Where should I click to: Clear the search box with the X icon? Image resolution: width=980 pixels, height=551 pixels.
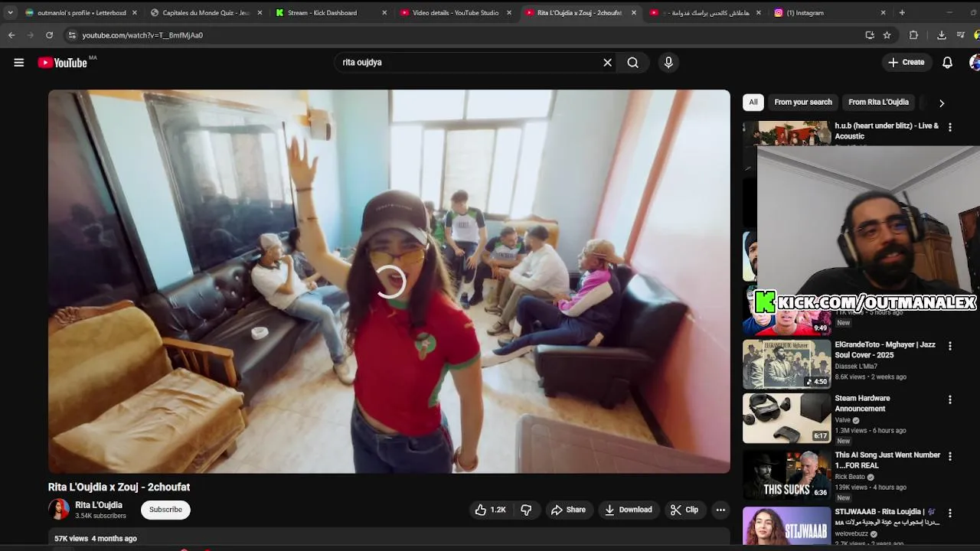coord(607,63)
